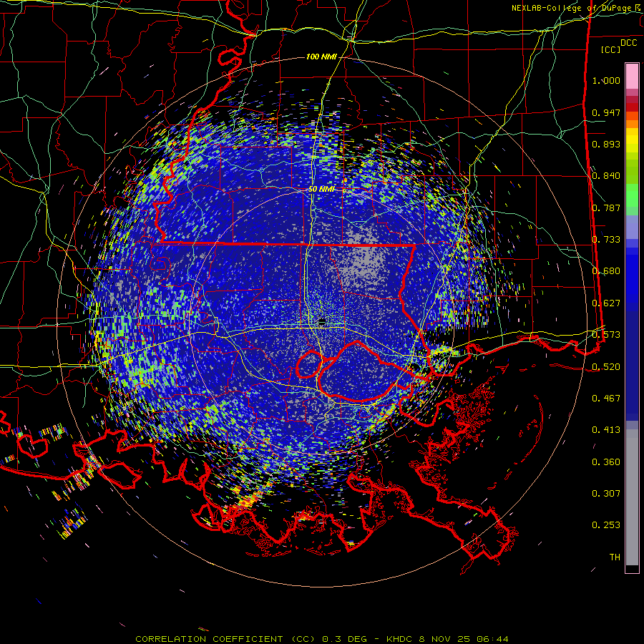This screenshot has width=644, height=644.
Task: Pick the red swatch on the color bar
Action: pyautogui.click(x=632, y=107)
